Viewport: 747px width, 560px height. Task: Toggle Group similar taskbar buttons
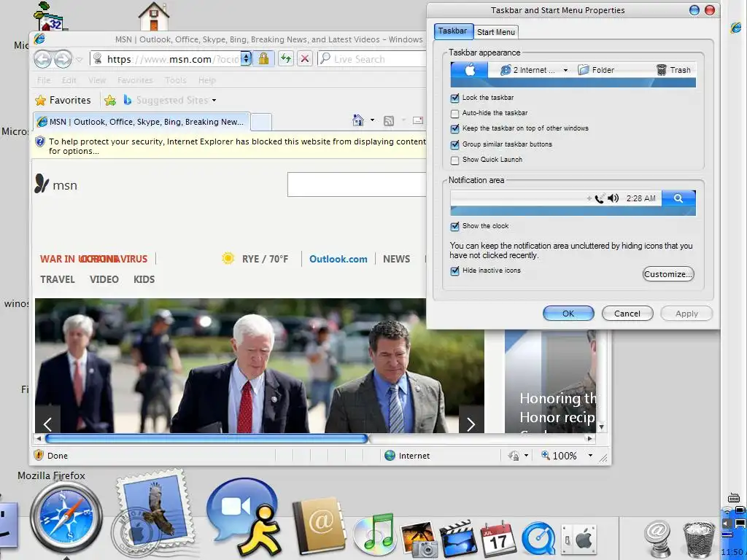point(454,144)
